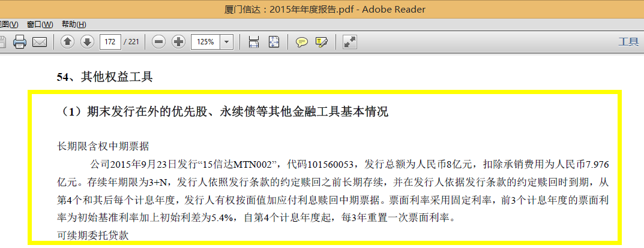
Task: Click the email envelope icon
Action: click(x=40, y=42)
